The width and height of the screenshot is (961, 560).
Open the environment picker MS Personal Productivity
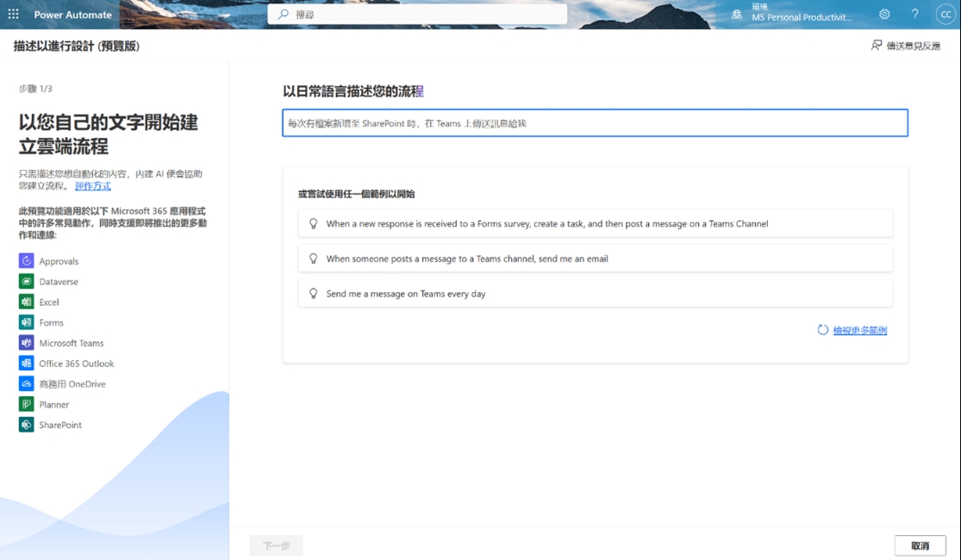(x=793, y=15)
